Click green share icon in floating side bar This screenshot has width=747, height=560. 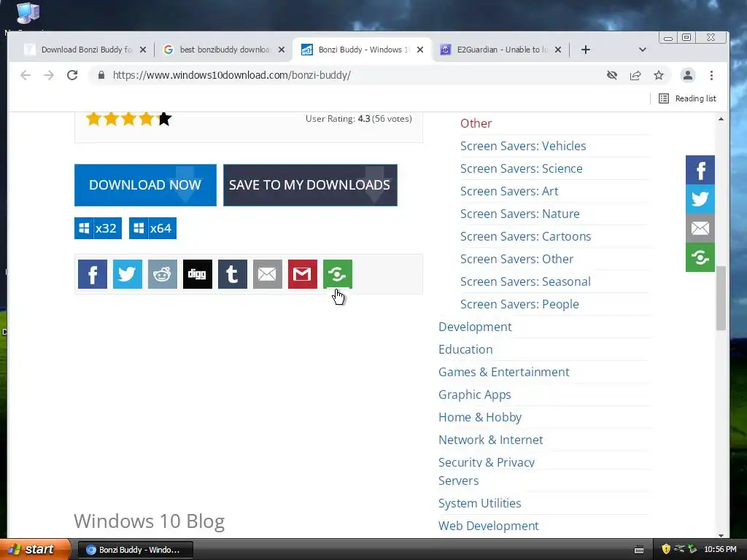pyautogui.click(x=700, y=257)
